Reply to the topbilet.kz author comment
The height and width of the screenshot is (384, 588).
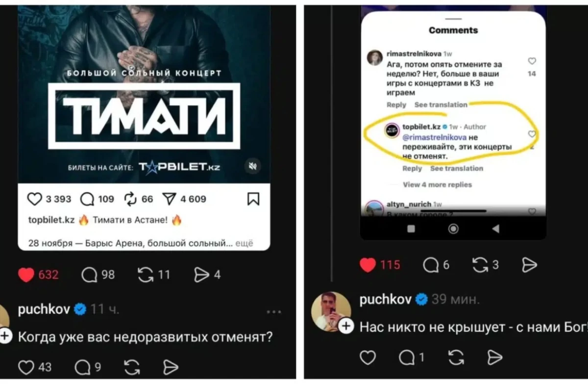[412, 168]
